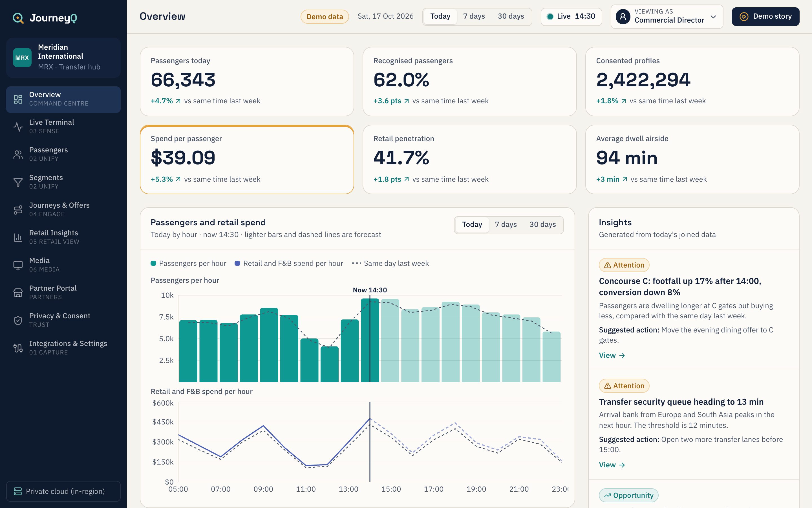Click the Journeys & Offers route icon
Image resolution: width=812 pixels, height=508 pixels.
(x=18, y=210)
